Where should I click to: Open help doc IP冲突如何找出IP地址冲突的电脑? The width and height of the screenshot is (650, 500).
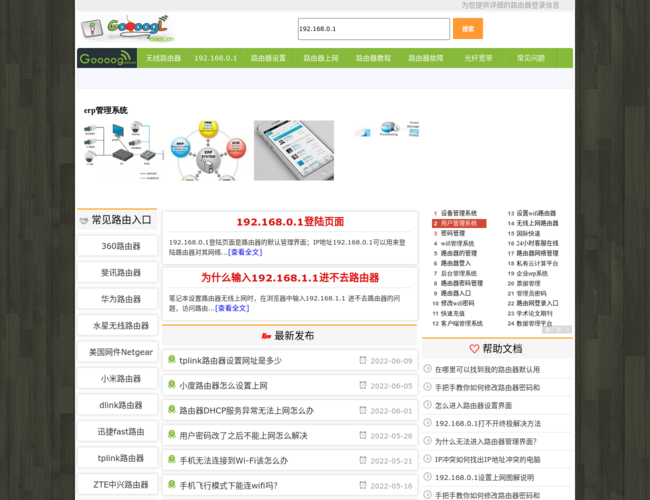487,459
